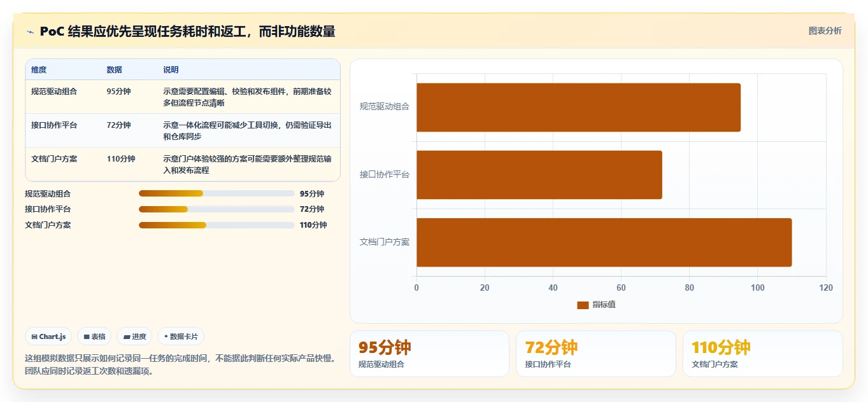Click the footnote starting 这组模拟数据
Viewport: 868px width, 402px height.
pos(180,365)
